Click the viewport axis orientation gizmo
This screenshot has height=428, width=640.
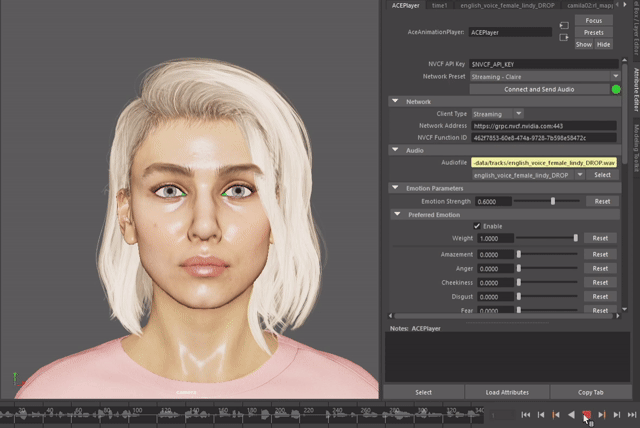pos(16,379)
